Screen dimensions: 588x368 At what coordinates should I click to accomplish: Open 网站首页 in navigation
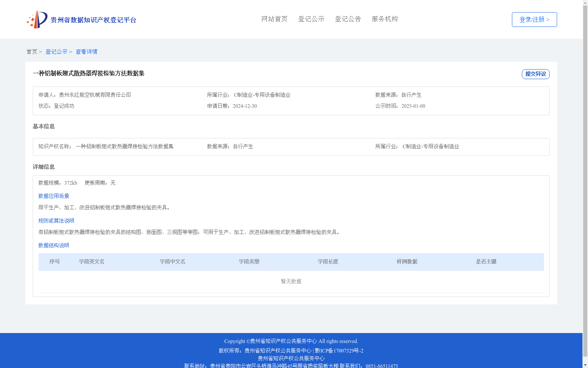coord(275,19)
